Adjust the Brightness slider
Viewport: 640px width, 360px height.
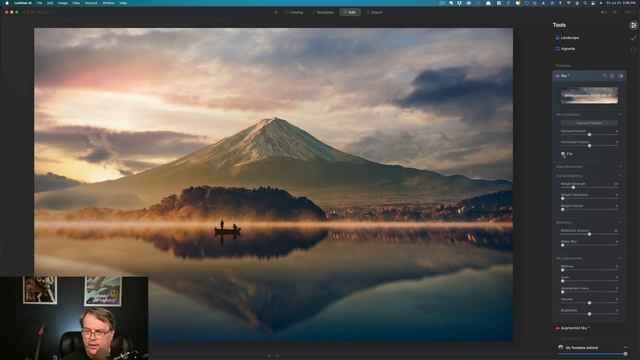tap(589, 313)
